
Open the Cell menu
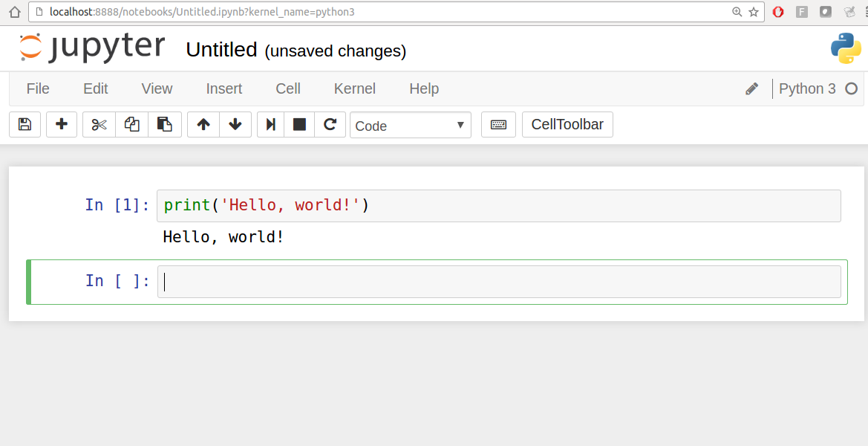[288, 88]
